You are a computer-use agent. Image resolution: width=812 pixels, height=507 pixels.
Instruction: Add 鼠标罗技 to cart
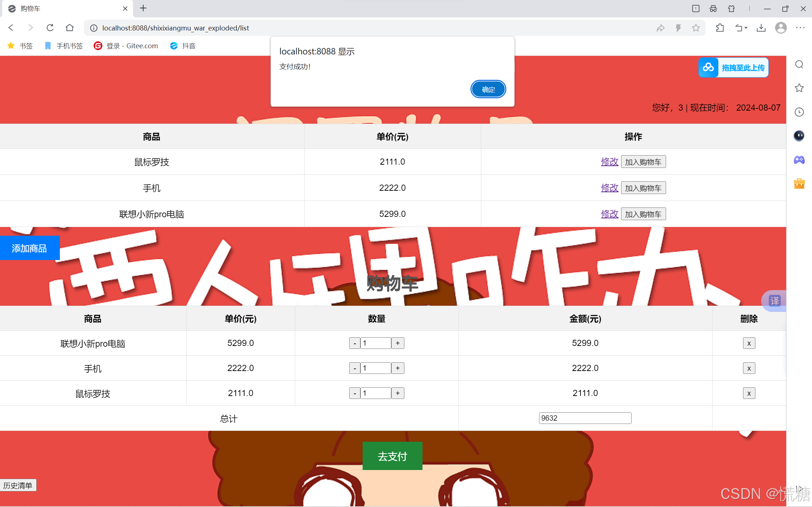click(x=643, y=162)
